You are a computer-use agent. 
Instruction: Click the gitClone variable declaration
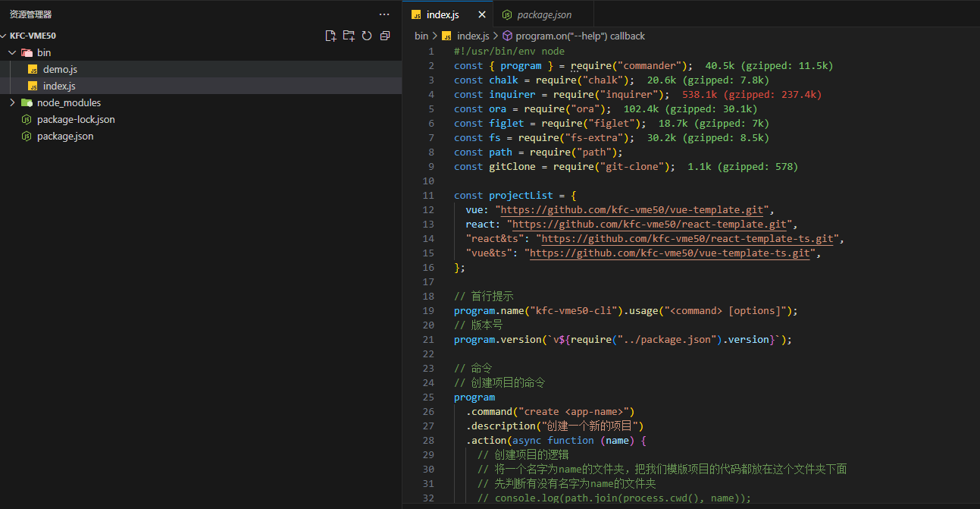[x=512, y=166]
